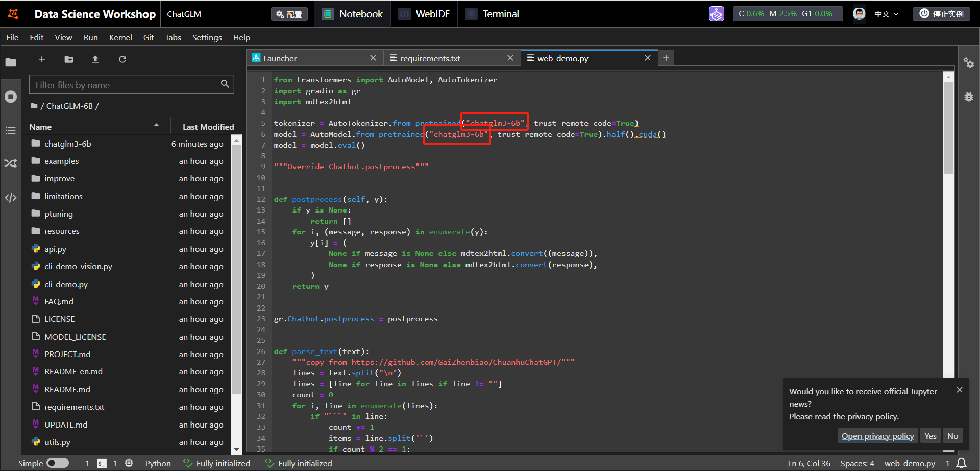Open the Edit menu
This screenshot has height=471, width=980.
click(37, 37)
